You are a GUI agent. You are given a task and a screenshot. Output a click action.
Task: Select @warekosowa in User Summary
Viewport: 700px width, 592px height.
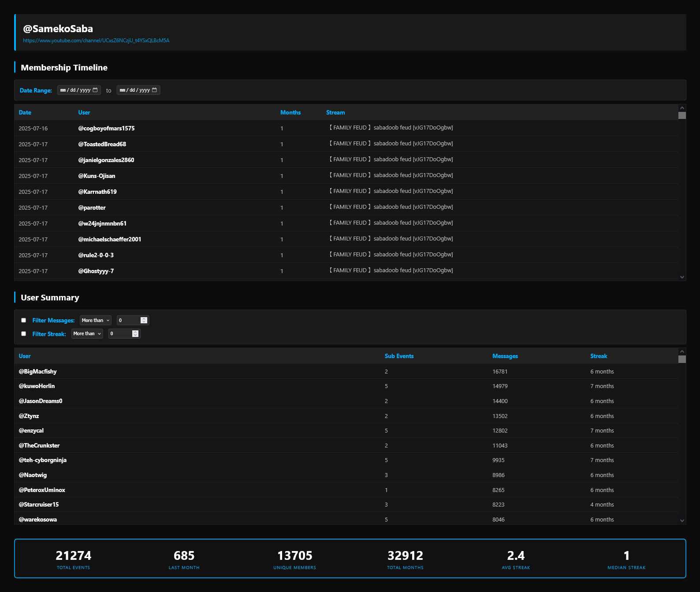click(x=38, y=519)
